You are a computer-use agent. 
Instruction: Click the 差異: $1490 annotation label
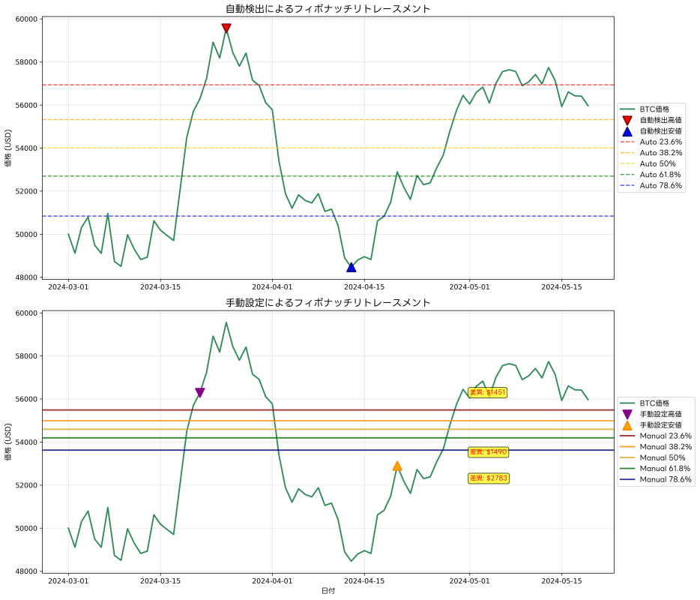[487, 451]
